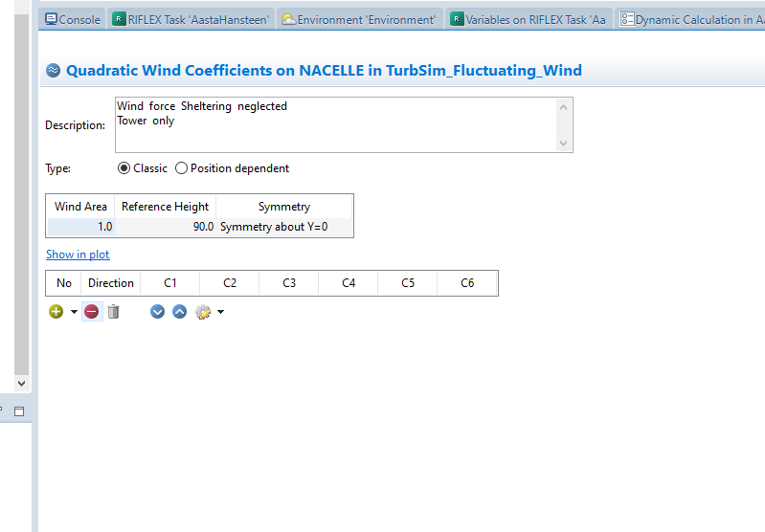Click the red remove row icon
Image resolution: width=765 pixels, height=532 pixels.
pos(92,312)
